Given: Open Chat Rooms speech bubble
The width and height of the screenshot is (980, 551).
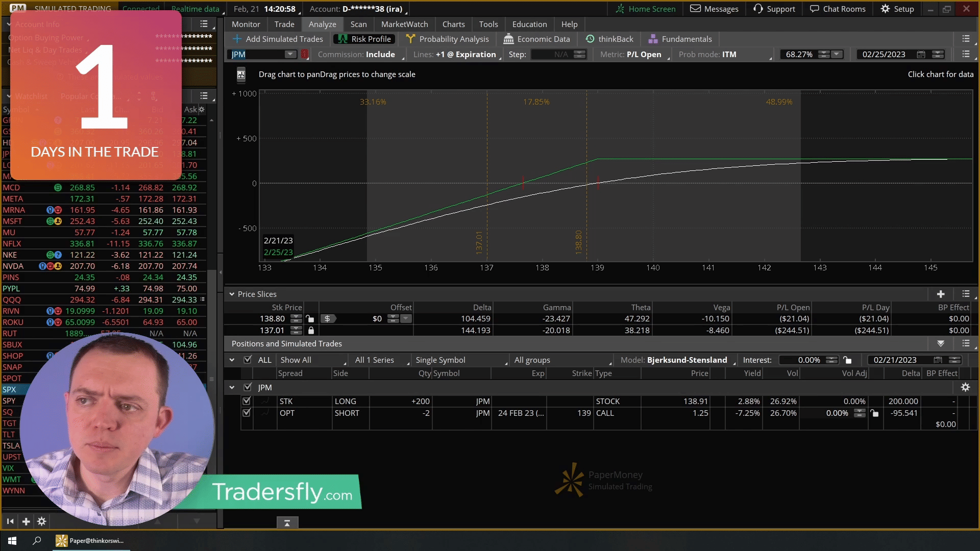Looking at the screenshot, I should point(814,9).
